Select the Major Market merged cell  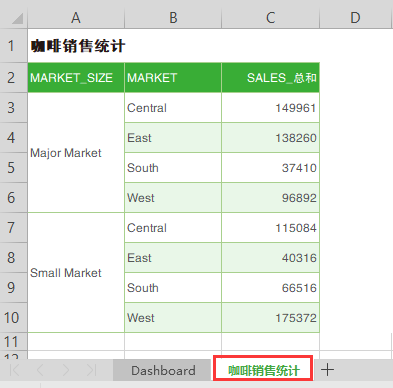coord(76,153)
